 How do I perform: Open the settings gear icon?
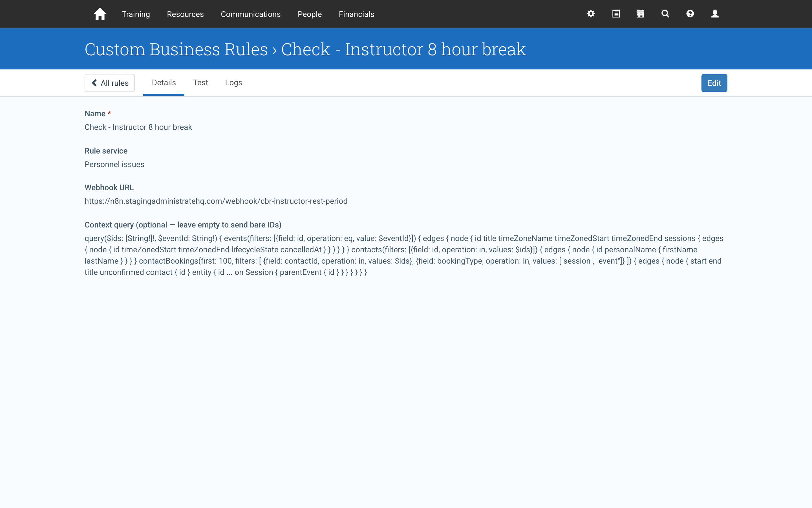591,14
